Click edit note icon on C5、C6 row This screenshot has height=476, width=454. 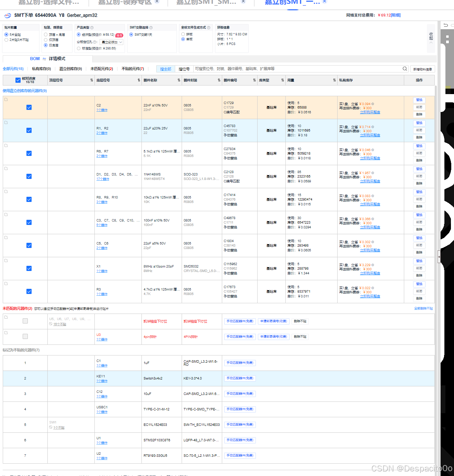point(6,237)
